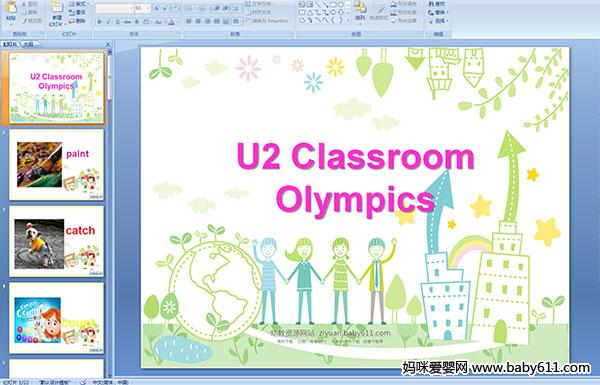Screen dimensions: 600x385
Task: Open the Change Case (Aa) menu
Action: tap(158, 22)
